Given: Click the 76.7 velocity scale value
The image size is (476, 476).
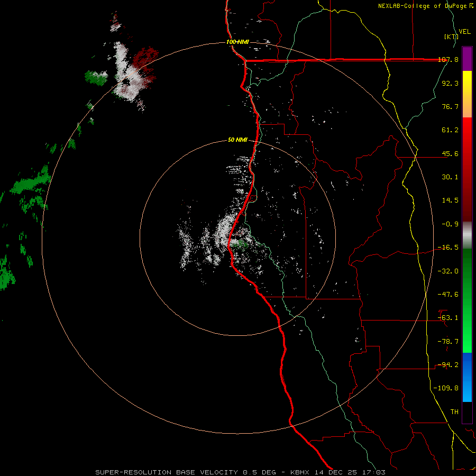Looking at the screenshot, I should coord(450,106).
